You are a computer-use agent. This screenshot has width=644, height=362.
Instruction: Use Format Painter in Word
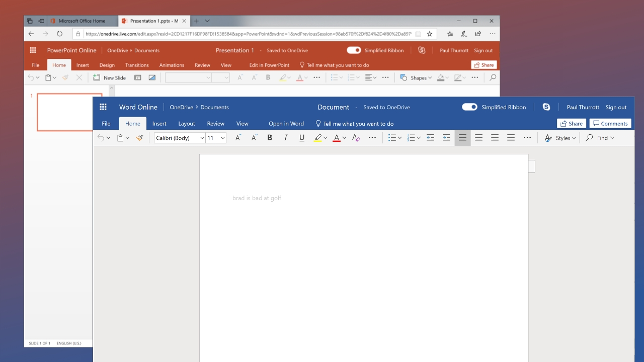click(140, 138)
